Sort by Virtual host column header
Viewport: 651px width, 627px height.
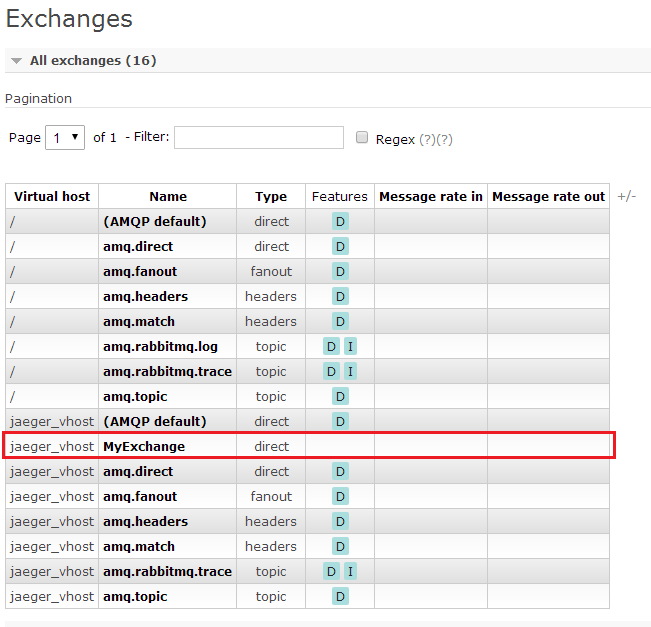52,196
